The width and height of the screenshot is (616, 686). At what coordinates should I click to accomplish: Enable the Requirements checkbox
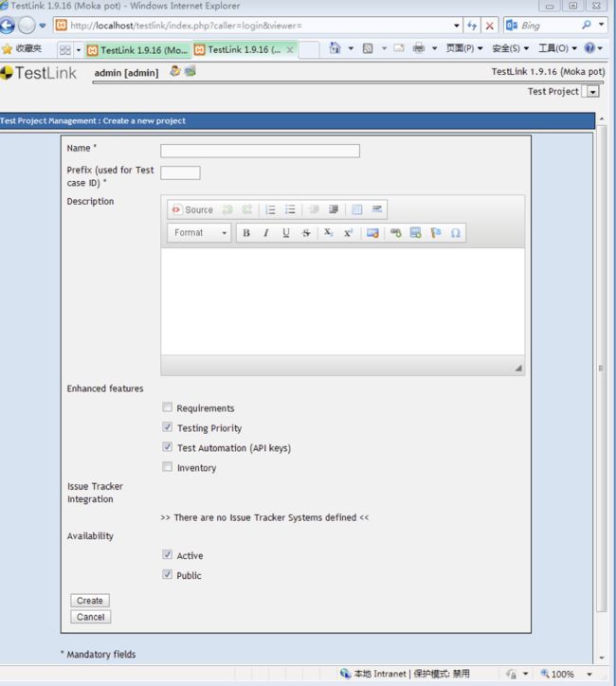pos(167,407)
